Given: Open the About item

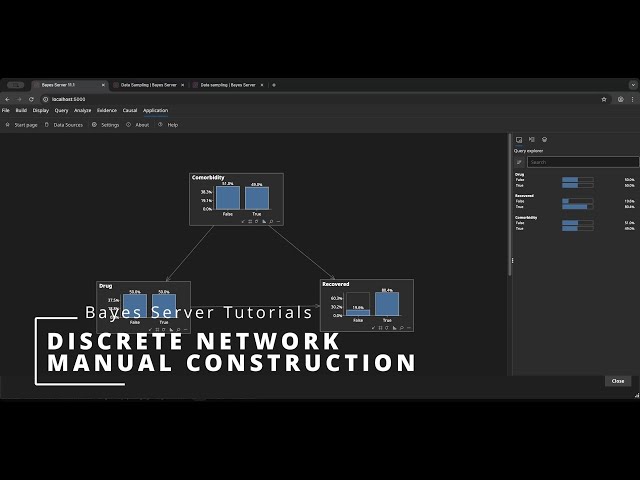Looking at the screenshot, I should [x=138, y=125].
